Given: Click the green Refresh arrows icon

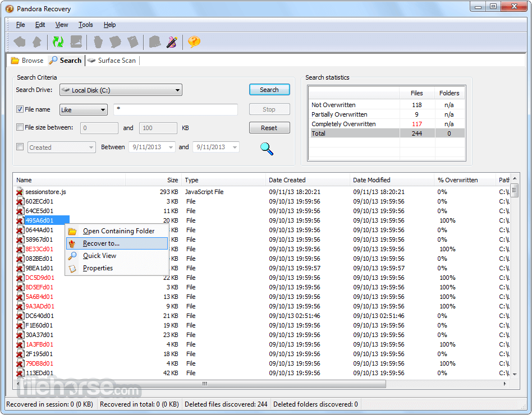Looking at the screenshot, I should coord(58,42).
